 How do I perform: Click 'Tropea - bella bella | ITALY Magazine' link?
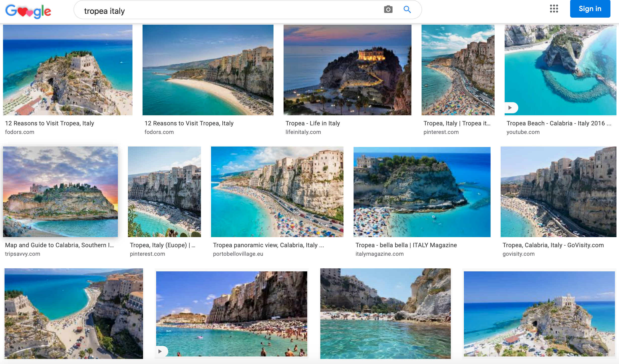point(406,245)
